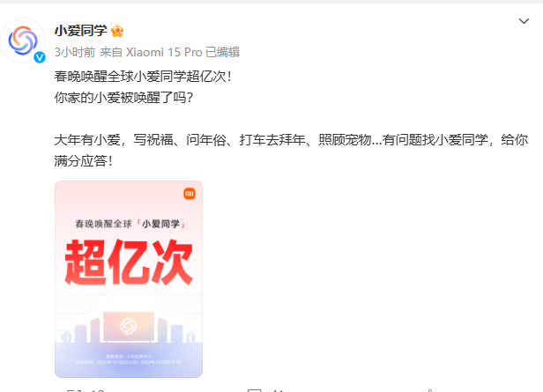Click the XiaoAi swirl logo on the poster TV

pos(129,326)
